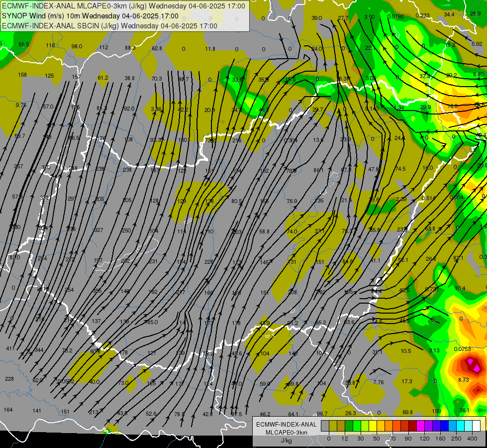Select the dark green legend swatch above 12

point(349,426)
